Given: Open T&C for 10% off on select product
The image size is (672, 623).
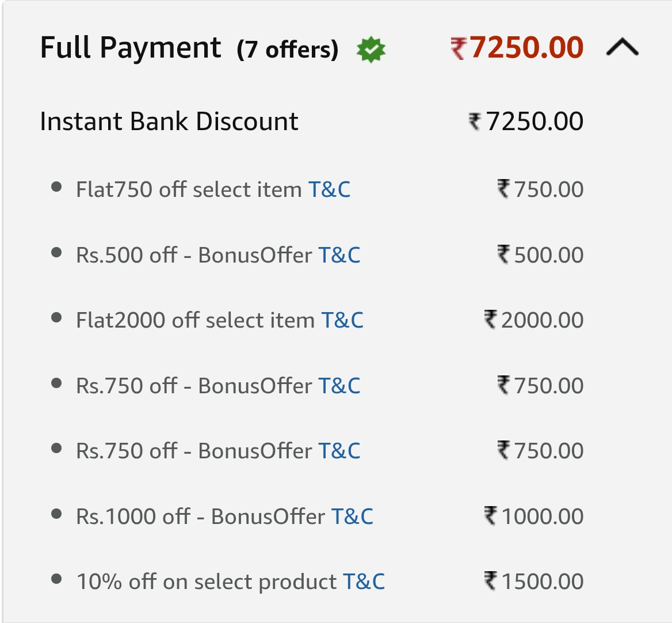Looking at the screenshot, I should point(364,582).
